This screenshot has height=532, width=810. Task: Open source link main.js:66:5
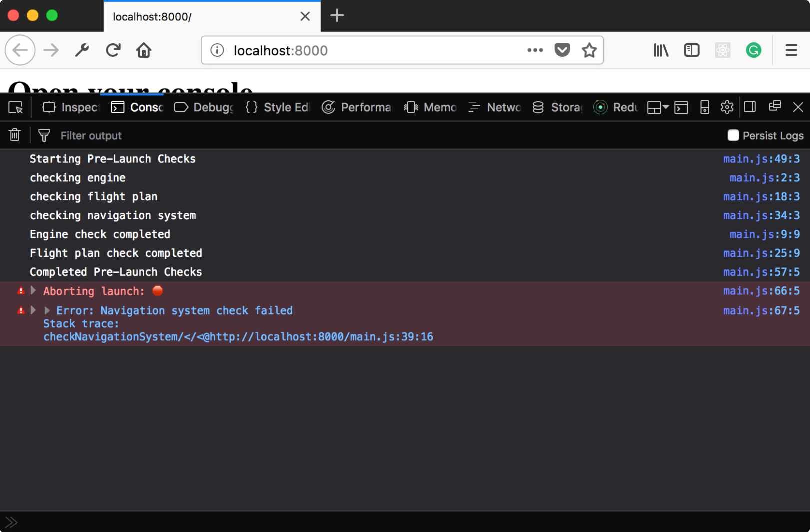click(x=761, y=291)
